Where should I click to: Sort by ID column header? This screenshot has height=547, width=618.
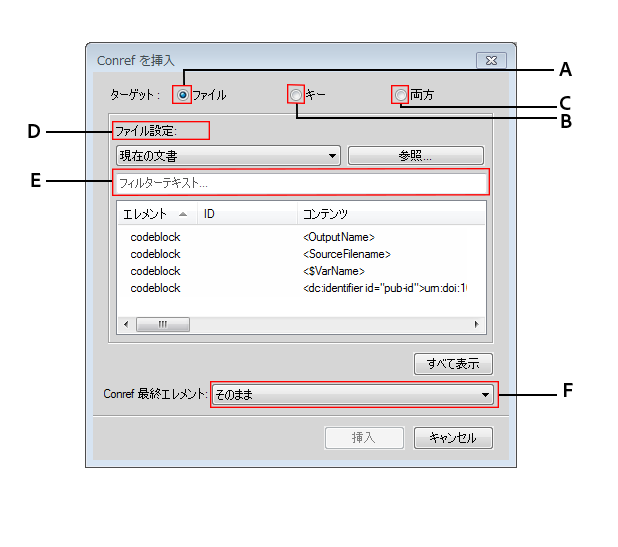tap(245, 214)
